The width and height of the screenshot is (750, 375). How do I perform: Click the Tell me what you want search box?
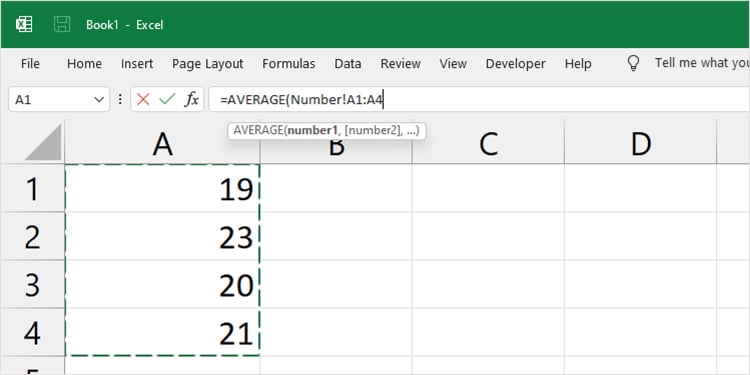[x=702, y=63]
